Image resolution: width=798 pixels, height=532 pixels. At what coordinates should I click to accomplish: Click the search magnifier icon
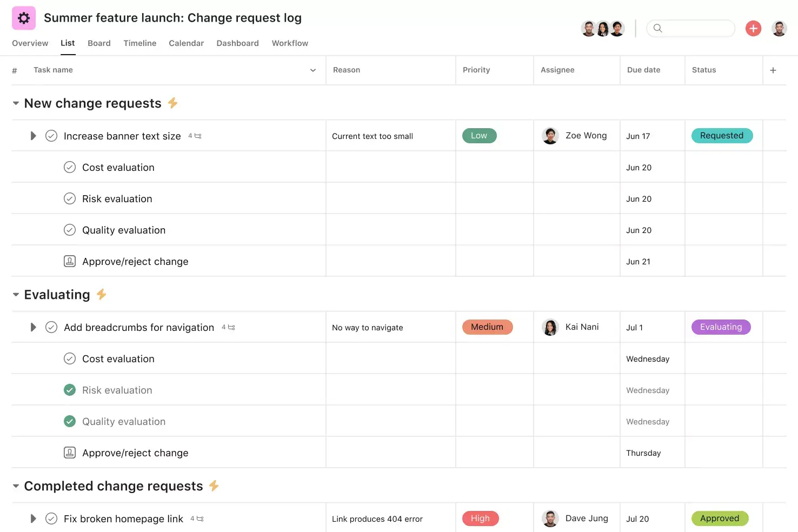point(657,28)
